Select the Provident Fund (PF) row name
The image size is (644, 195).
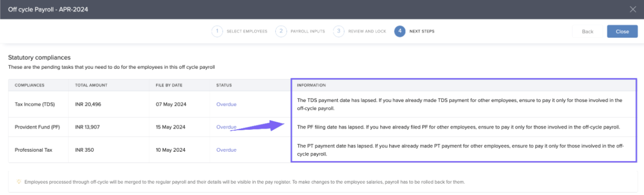[37, 127]
